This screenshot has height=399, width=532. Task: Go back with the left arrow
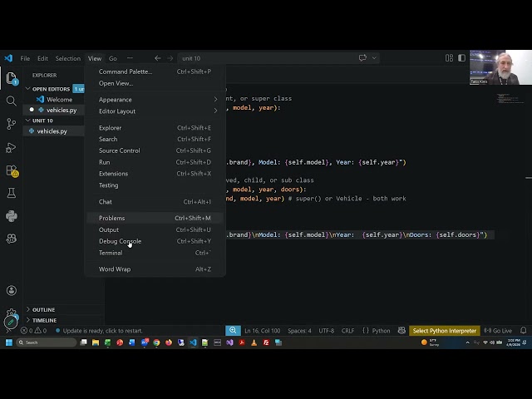[x=158, y=58]
